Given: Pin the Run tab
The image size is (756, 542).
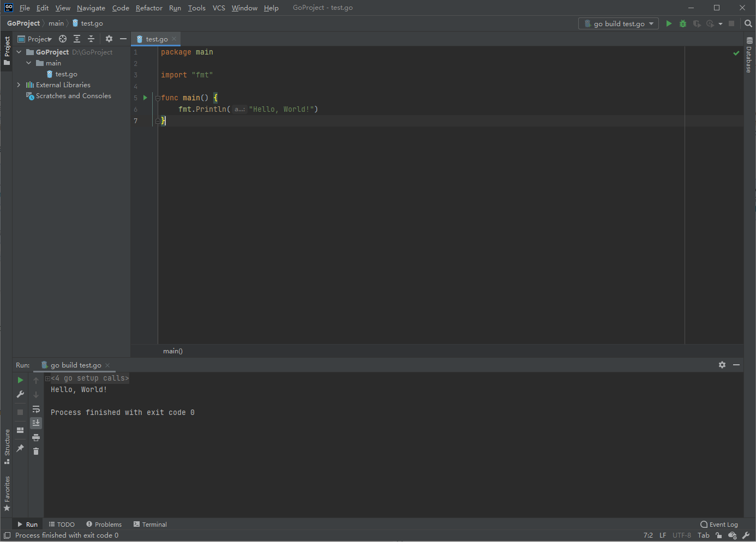Looking at the screenshot, I should (x=20, y=448).
